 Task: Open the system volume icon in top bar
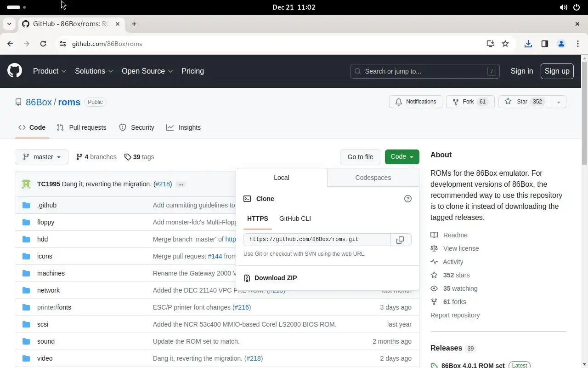point(563,7)
